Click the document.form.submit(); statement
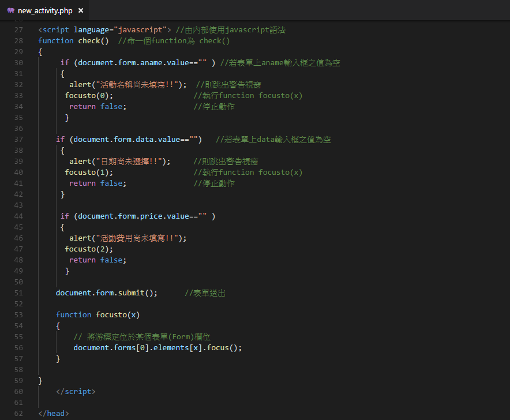 tap(106, 293)
